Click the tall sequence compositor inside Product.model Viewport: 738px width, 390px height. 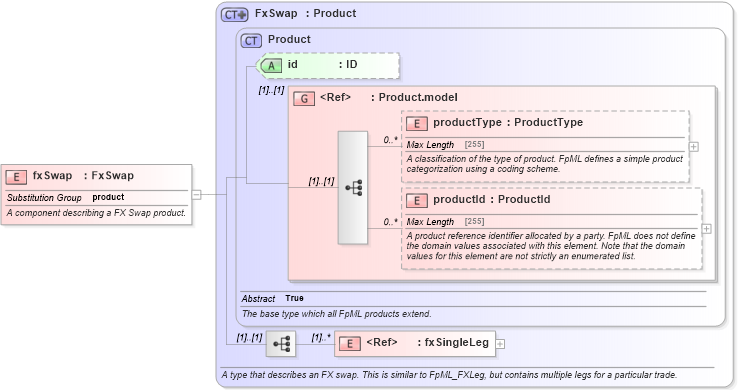point(353,188)
